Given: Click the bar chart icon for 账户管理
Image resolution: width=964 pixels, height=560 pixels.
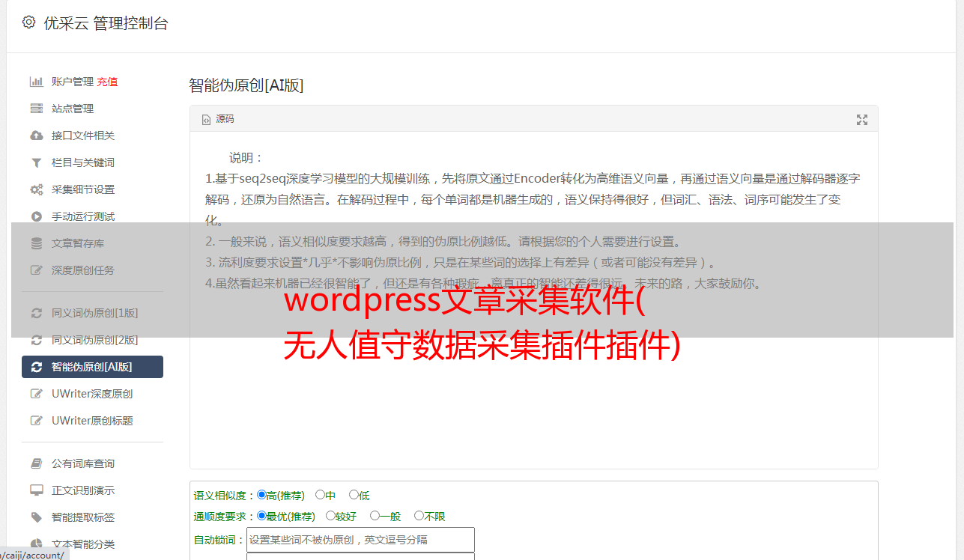Looking at the screenshot, I should (x=36, y=82).
